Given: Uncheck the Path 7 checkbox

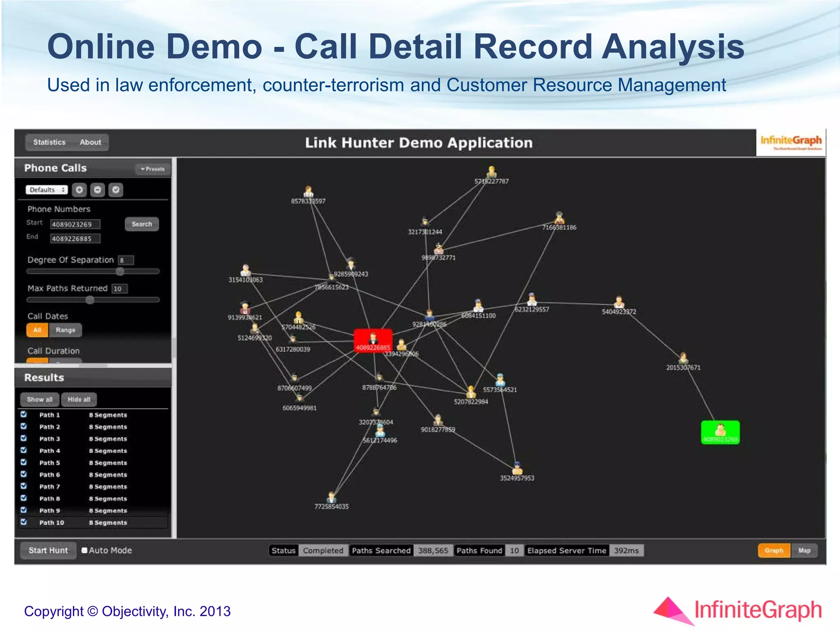Looking at the screenshot, I should click(x=24, y=486).
